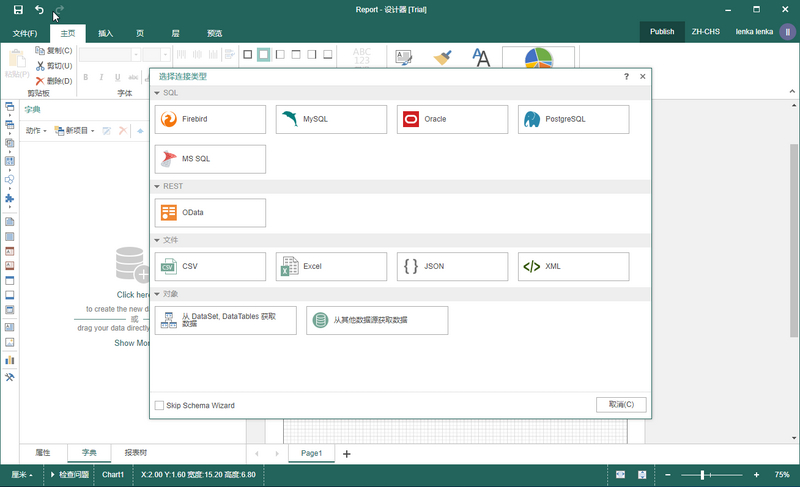The height and width of the screenshot is (487, 800).
Task: Redo the last undone action
Action: pos(59,10)
